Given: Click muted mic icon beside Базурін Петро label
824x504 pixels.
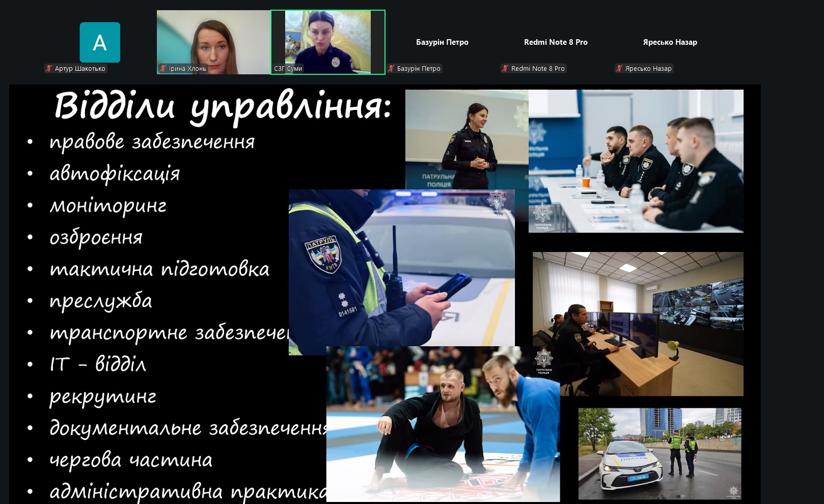Looking at the screenshot, I should pos(391,69).
